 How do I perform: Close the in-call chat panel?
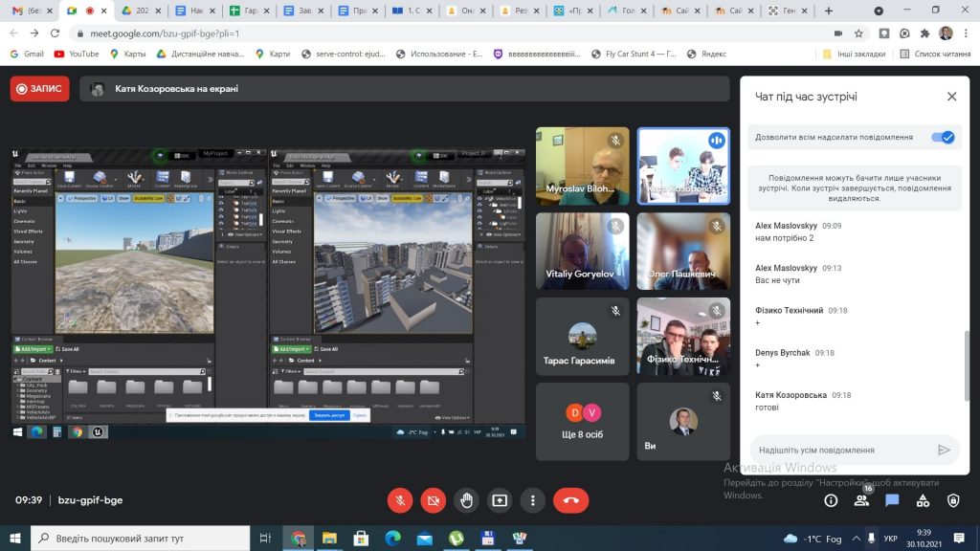[951, 97]
